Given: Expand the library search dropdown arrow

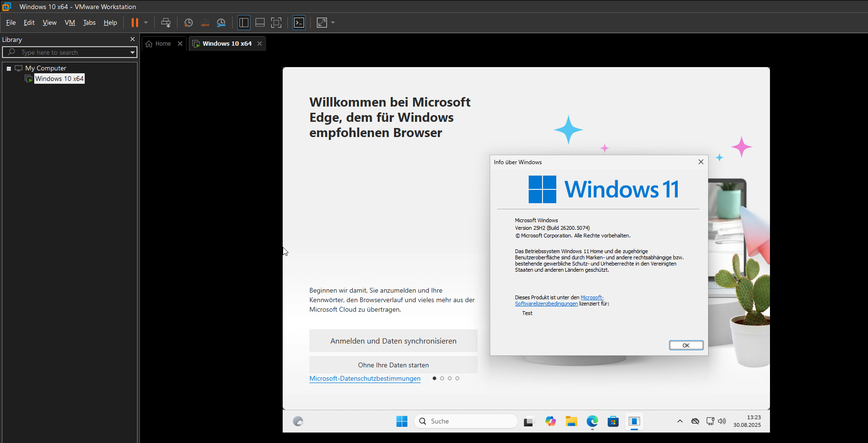Looking at the screenshot, I should [132, 52].
